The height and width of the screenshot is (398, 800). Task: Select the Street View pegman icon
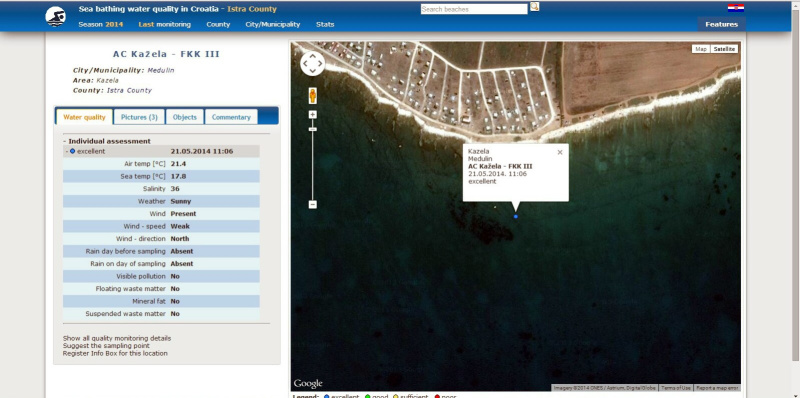(x=313, y=95)
